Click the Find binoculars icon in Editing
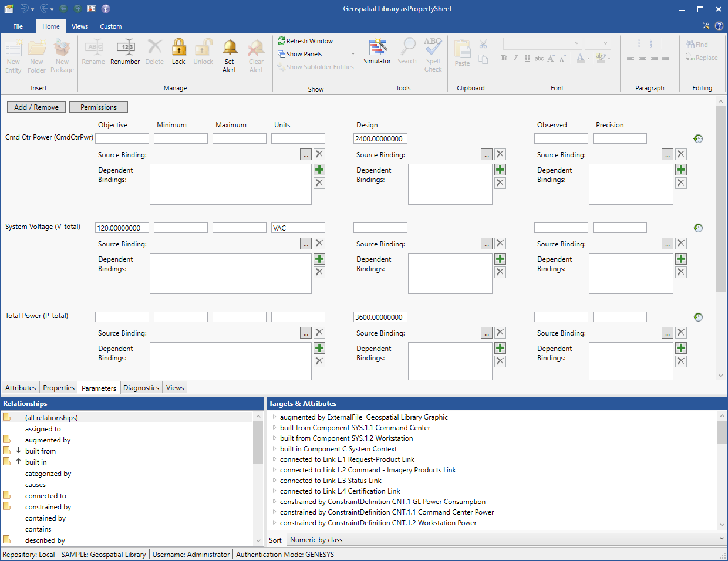The height and width of the screenshot is (561, 728). coord(690,44)
